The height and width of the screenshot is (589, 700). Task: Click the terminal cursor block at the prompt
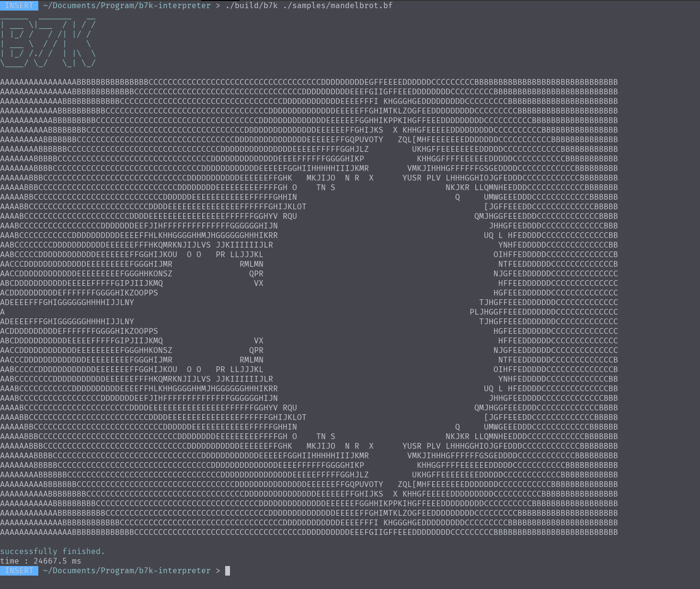[x=228, y=571]
